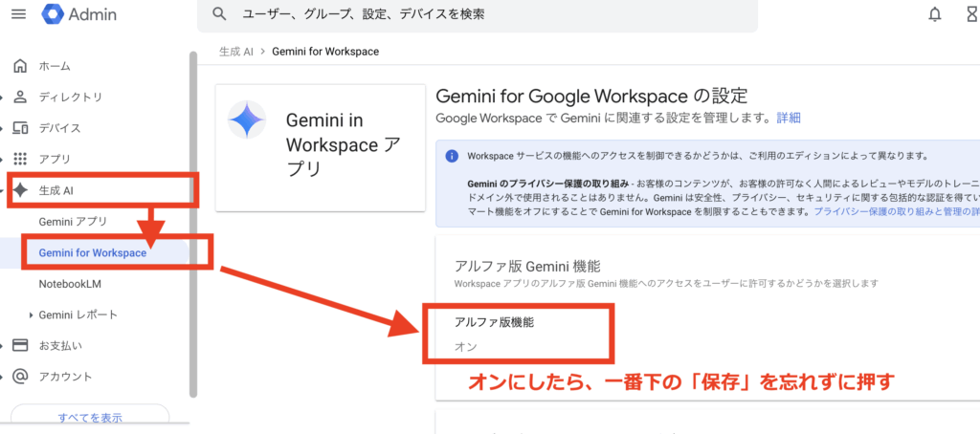Expand the Gemini レポート tree item
This screenshot has height=434, width=980.
click(32, 315)
